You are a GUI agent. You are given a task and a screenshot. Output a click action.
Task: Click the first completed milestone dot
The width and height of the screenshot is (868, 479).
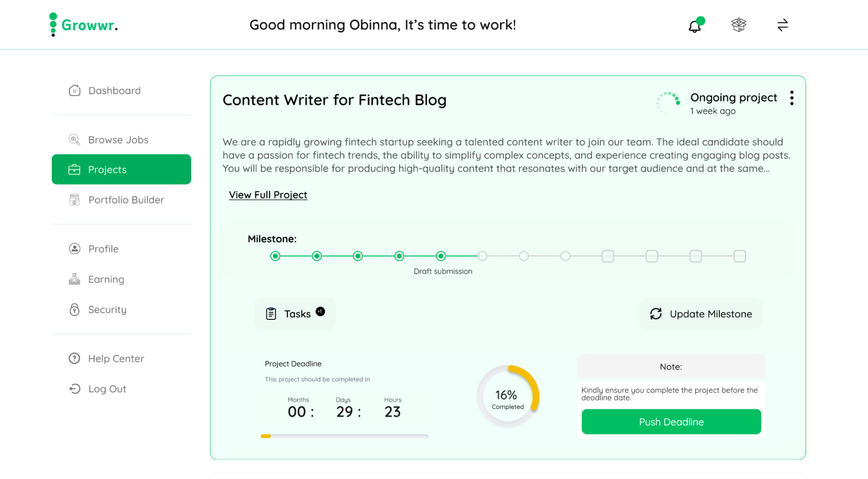[x=275, y=256]
